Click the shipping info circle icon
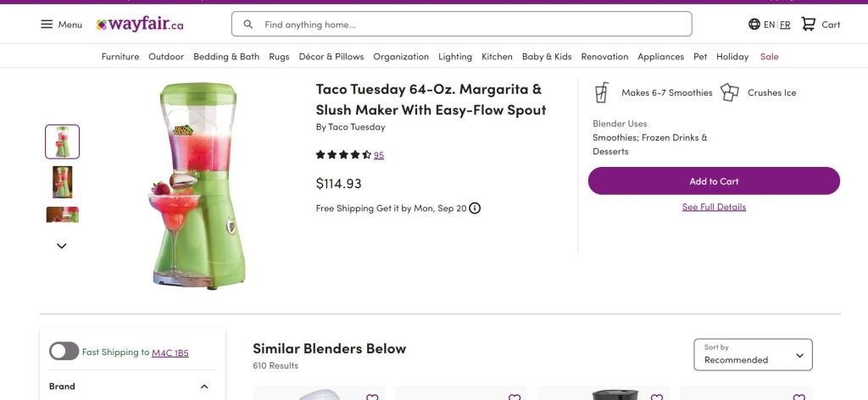The width and height of the screenshot is (868, 400). pyautogui.click(x=475, y=208)
